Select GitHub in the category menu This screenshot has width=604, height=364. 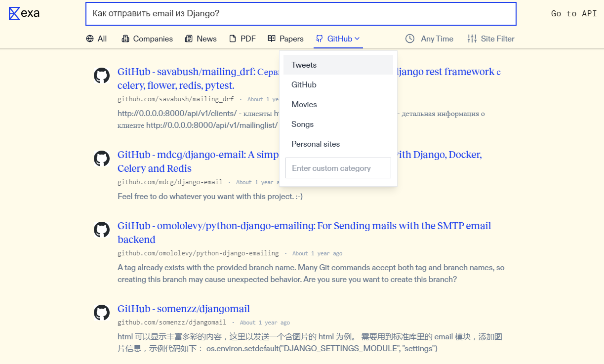(x=338, y=84)
